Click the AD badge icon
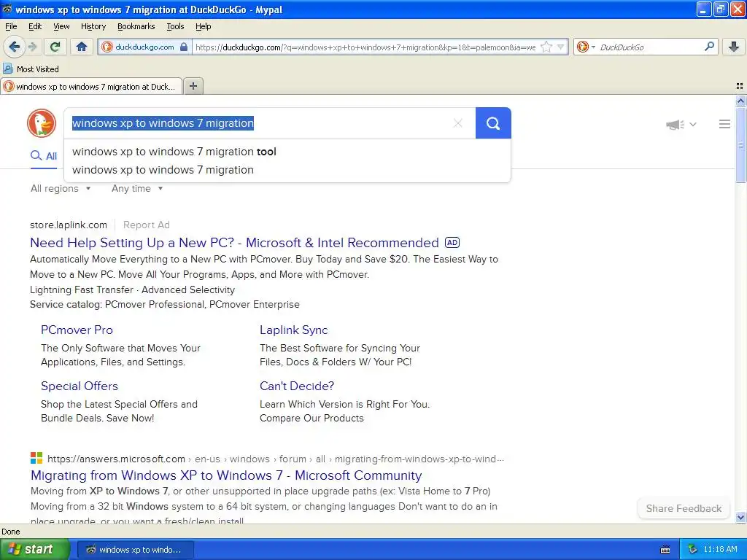The height and width of the screenshot is (560, 747). tap(452, 242)
